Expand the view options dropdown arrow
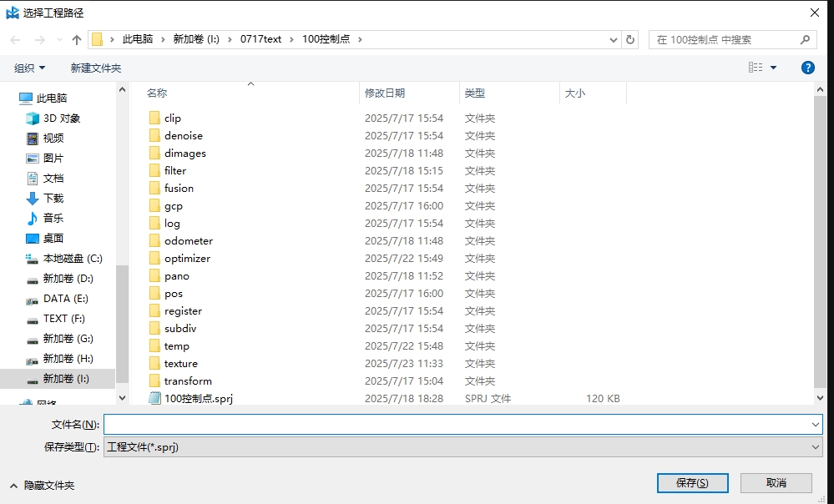This screenshot has height=504, width=834. pyautogui.click(x=773, y=68)
